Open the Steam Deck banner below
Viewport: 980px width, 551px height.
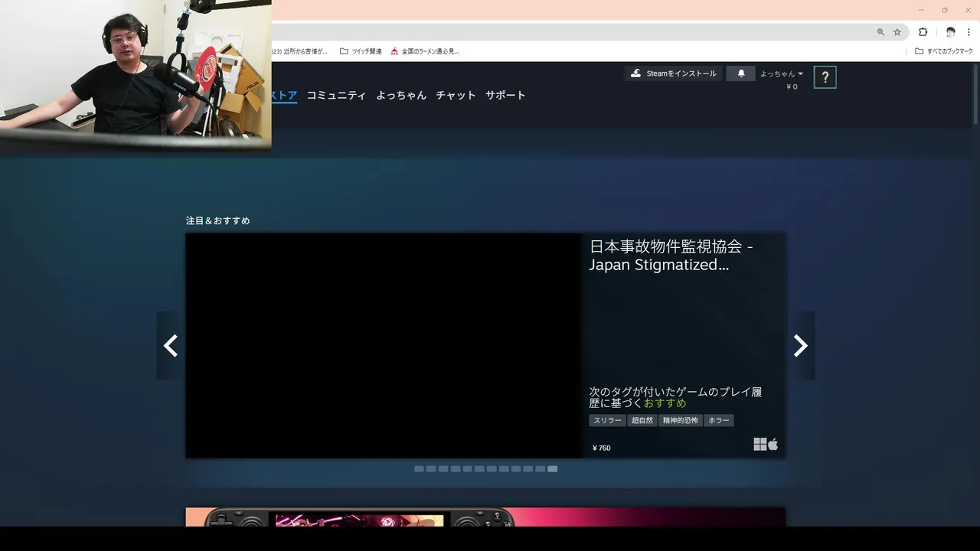click(485, 517)
